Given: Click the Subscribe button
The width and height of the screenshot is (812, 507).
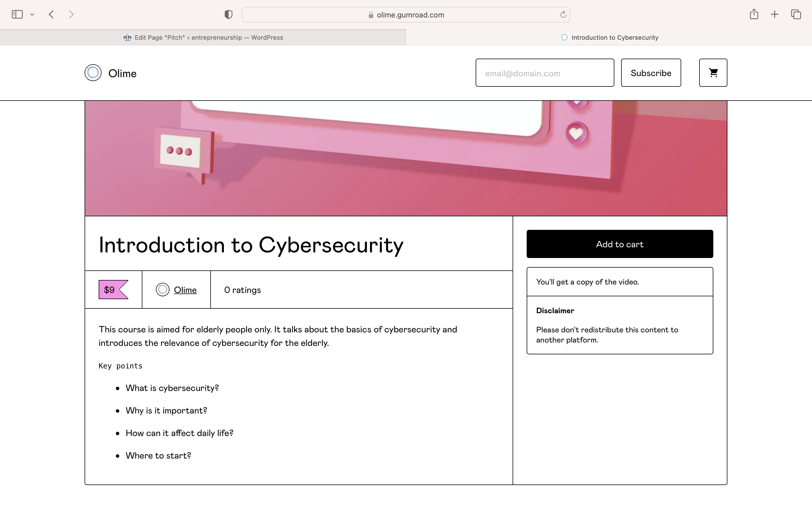Looking at the screenshot, I should point(651,73).
